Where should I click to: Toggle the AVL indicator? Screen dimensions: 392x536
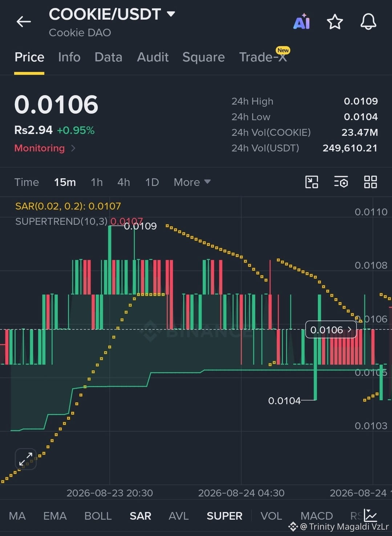[179, 516]
